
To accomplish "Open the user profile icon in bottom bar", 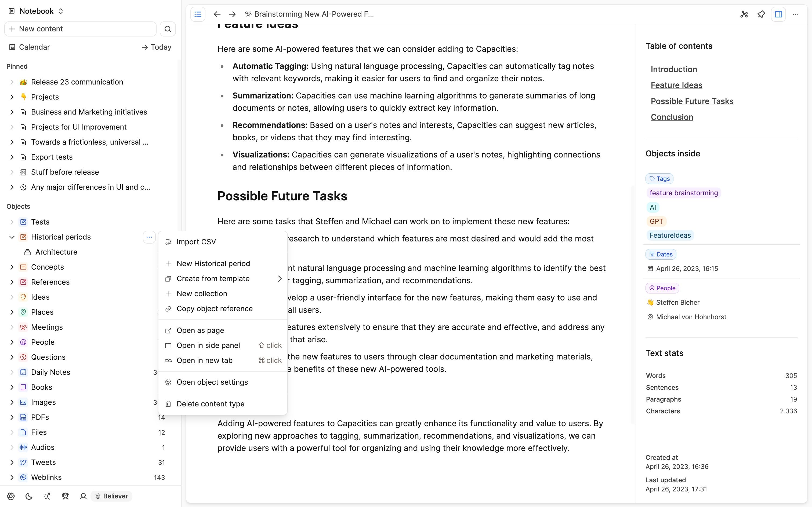I will pyautogui.click(x=83, y=496).
